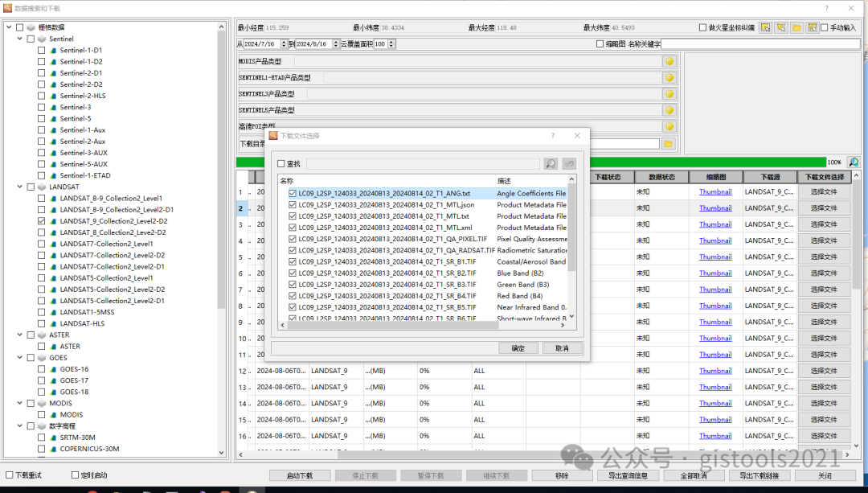The height and width of the screenshot is (493, 868).
Task: Click the layer icon next to Sentinel-3
Action: coord(54,107)
